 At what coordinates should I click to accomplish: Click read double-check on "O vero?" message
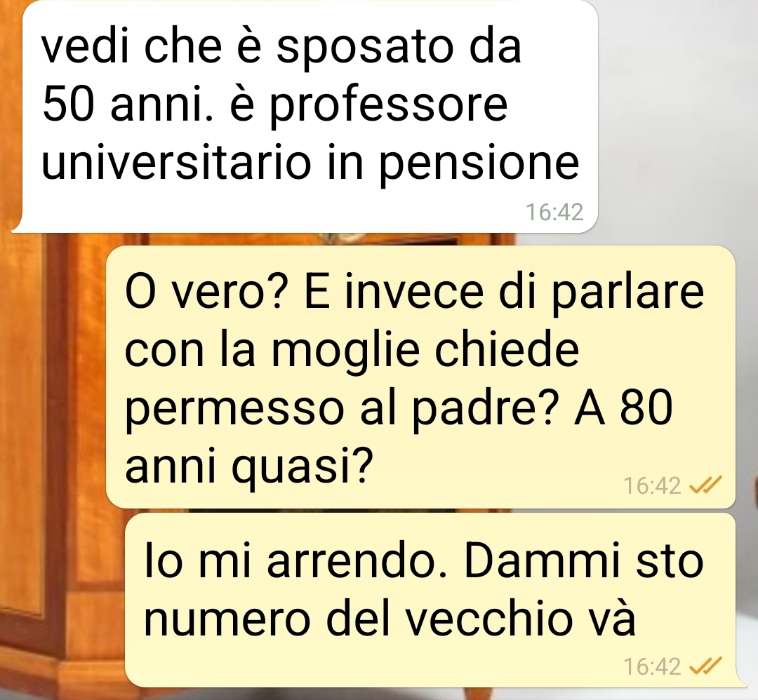(705, 485)
